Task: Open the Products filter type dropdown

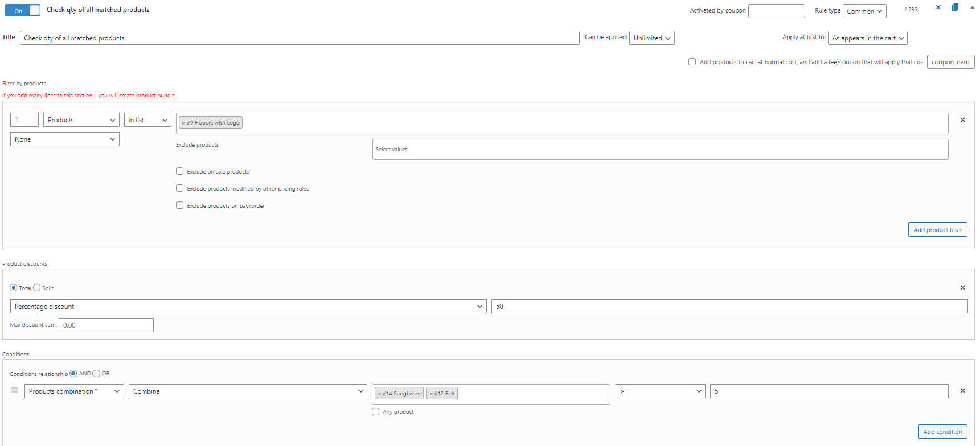Action: tap(81, 119)
